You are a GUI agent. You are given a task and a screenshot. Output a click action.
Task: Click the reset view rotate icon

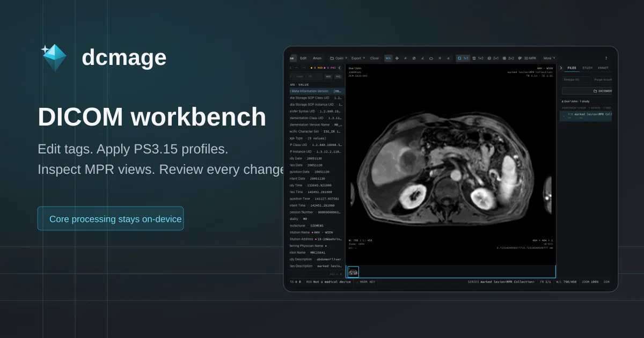coord(448,58)
